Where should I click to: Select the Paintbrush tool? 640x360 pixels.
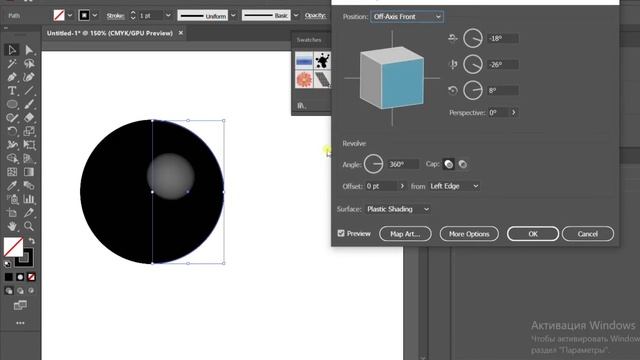click(29, 104)
